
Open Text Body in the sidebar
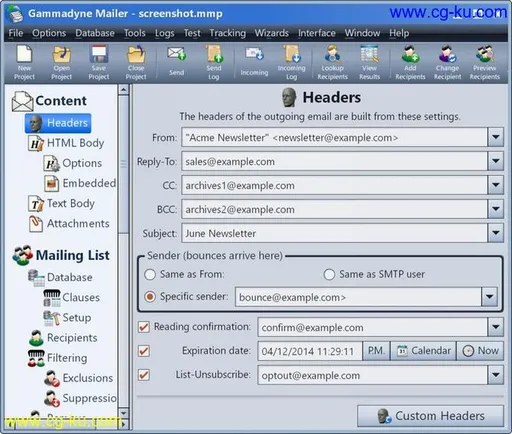[61, 204]
